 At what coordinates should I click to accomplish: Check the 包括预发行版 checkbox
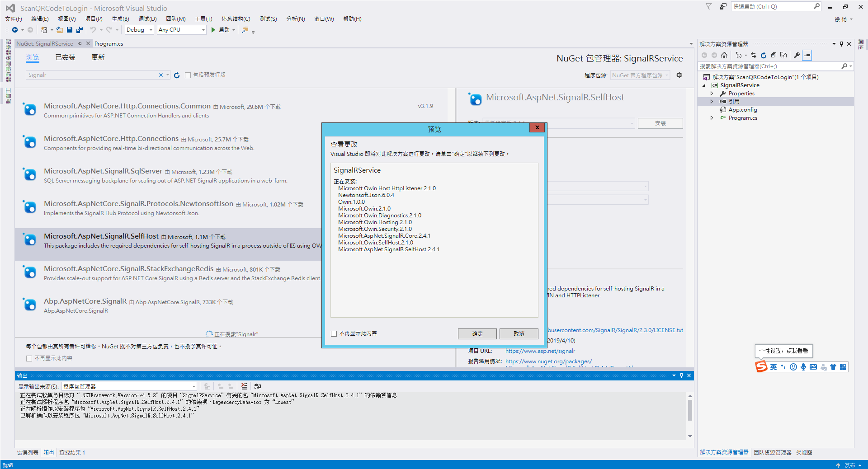[188, 75]
